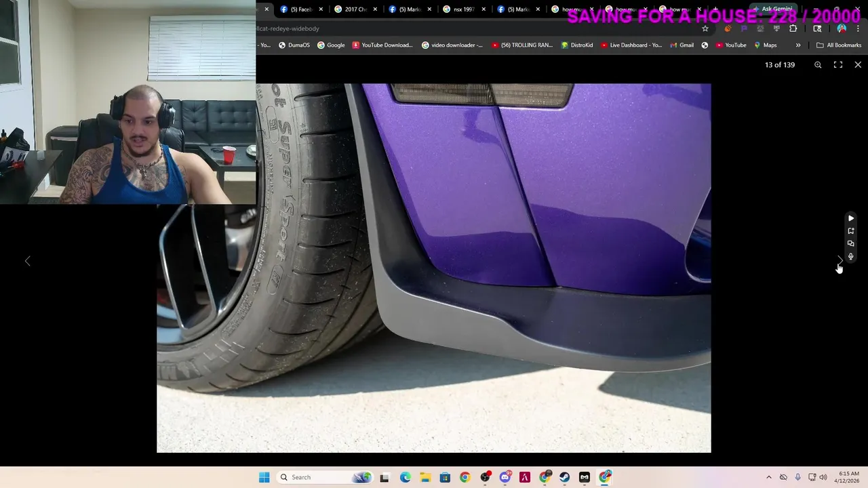Viewport: 868px width, 488px height.
Task: Open the Windows Start menu
Action: click(x=264, y=477)
